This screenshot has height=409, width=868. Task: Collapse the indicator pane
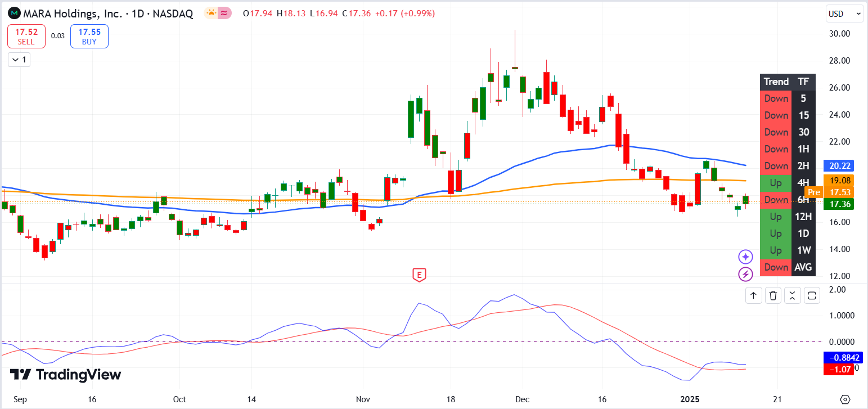point(793,295)
